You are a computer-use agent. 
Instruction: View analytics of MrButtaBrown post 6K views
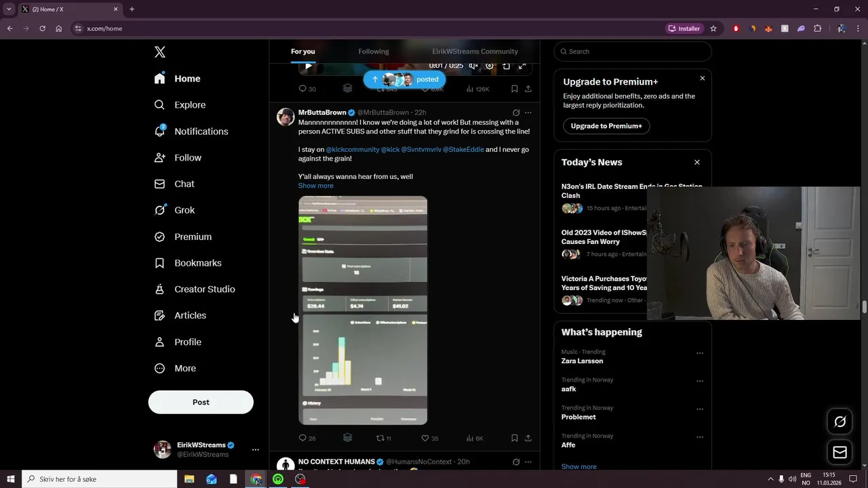[475, 438]
